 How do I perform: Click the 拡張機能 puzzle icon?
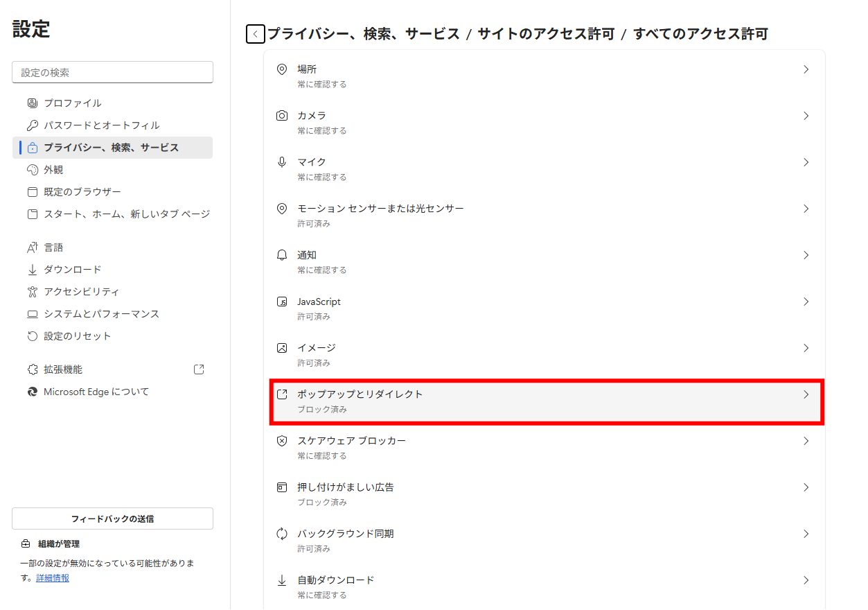click(x=32, y=369)
